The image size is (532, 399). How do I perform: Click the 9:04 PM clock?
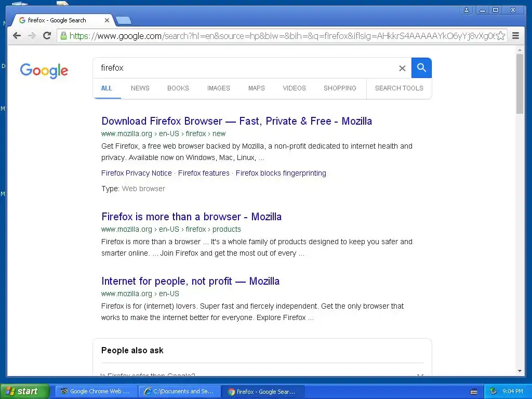pos(513,391)
